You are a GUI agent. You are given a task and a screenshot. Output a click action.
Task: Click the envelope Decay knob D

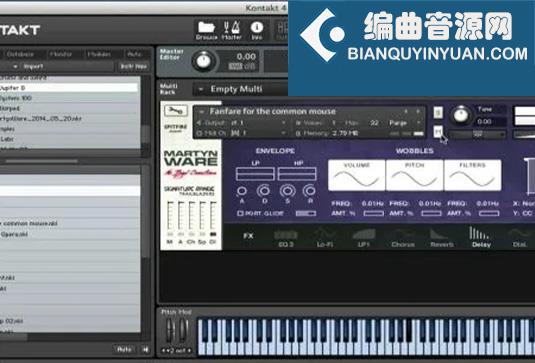264,190
